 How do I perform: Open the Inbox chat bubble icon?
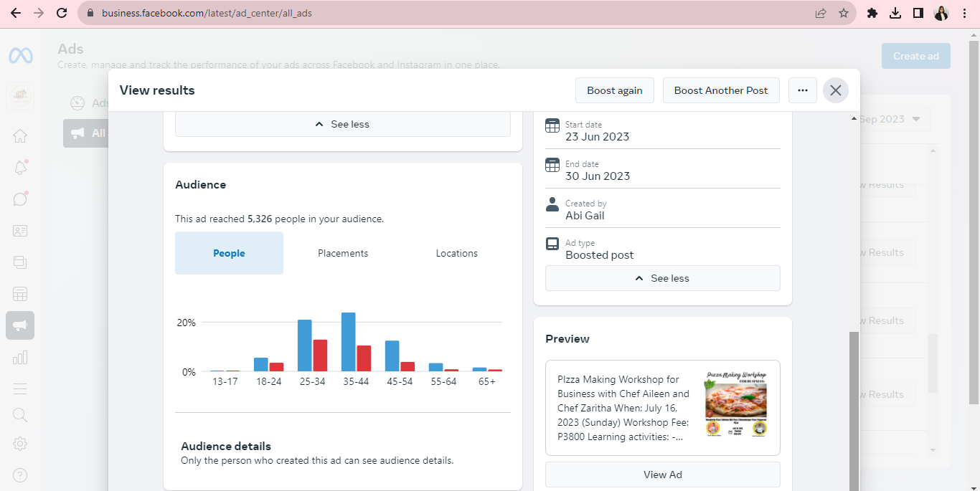[20, 199]
